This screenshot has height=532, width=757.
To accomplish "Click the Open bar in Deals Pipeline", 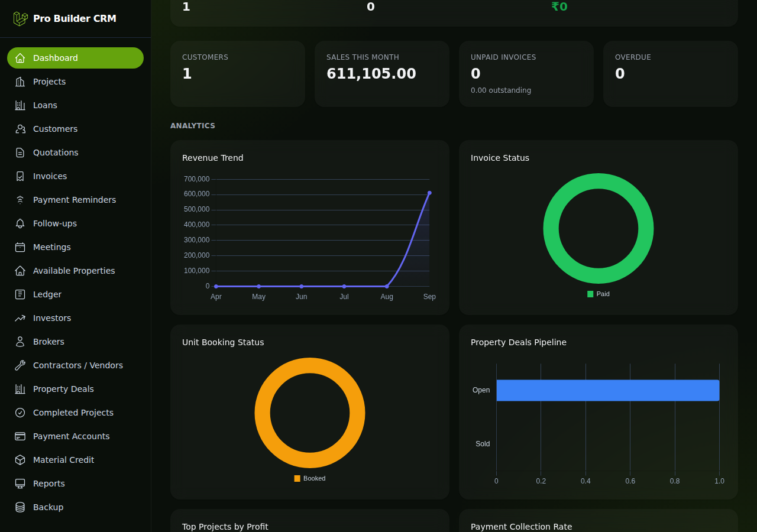I will 607,390.
